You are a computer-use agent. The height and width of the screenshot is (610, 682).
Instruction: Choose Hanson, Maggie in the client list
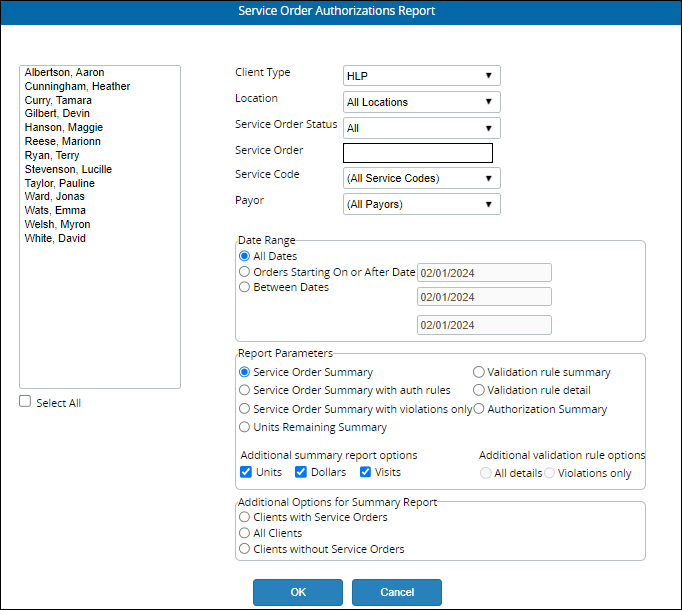point(64,127)
